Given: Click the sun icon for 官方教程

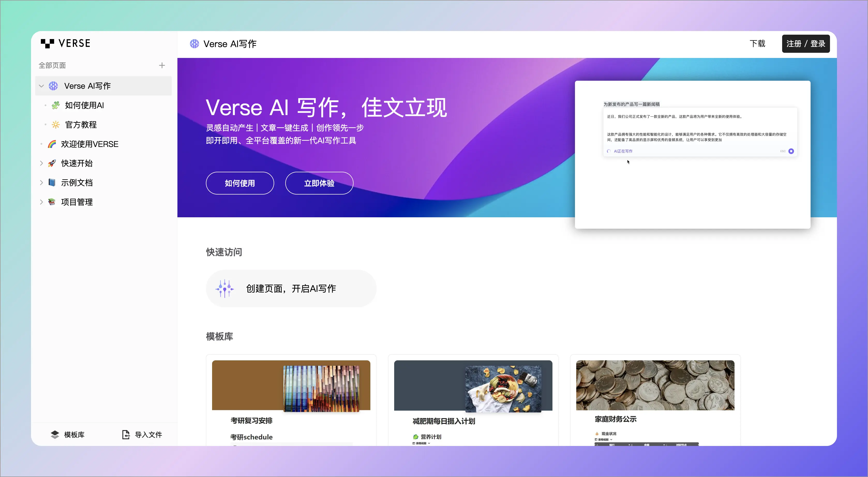Looking at the screenshot, I should click(56, 125).
